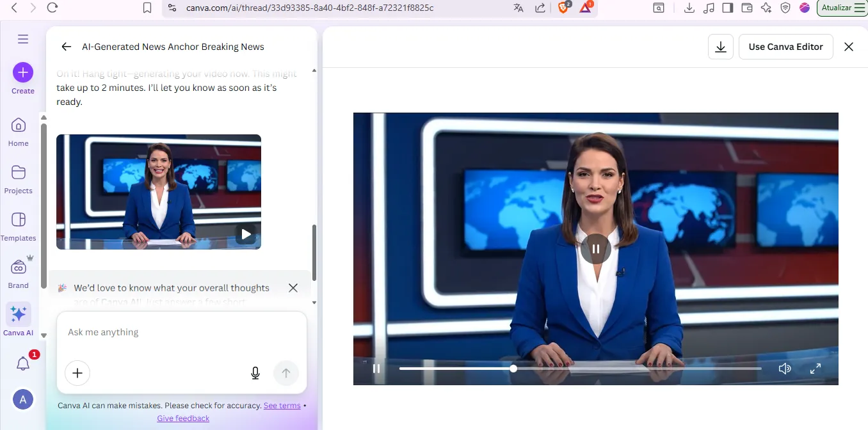
Task: Open the hamburger menu in Canva sidebar
Action: (x=23, y=40)
